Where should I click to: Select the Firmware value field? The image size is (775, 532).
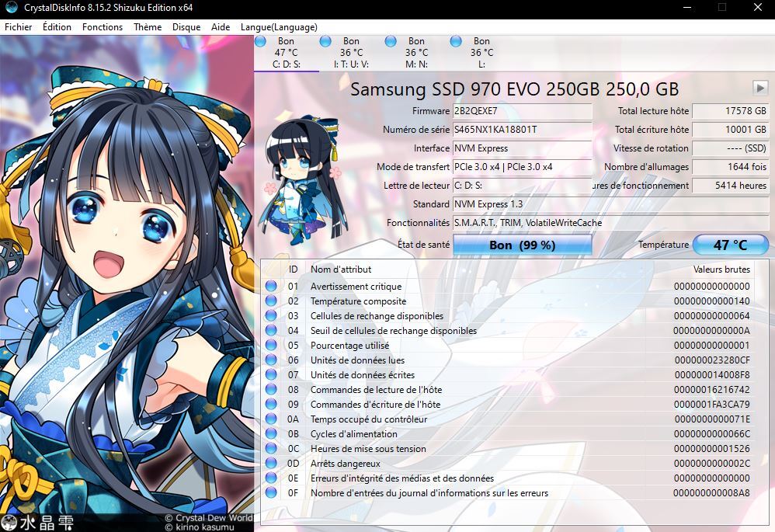point(521,111)
